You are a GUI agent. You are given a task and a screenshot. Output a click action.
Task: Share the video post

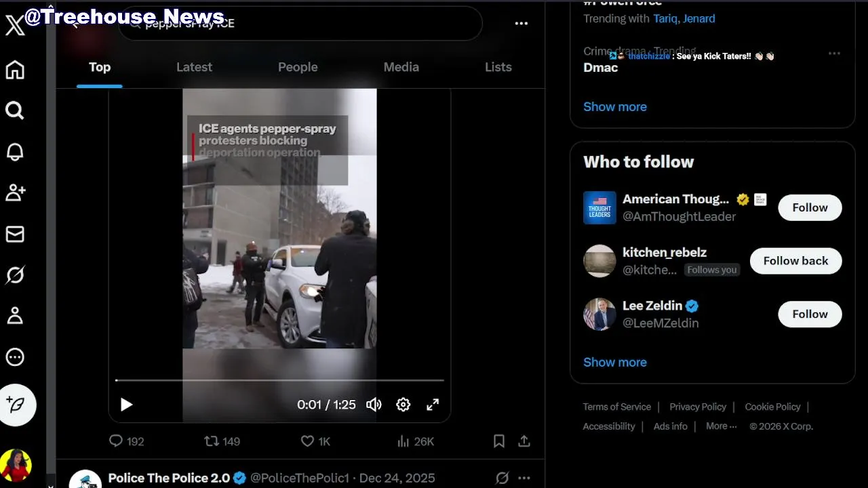(x=524, y=441)
